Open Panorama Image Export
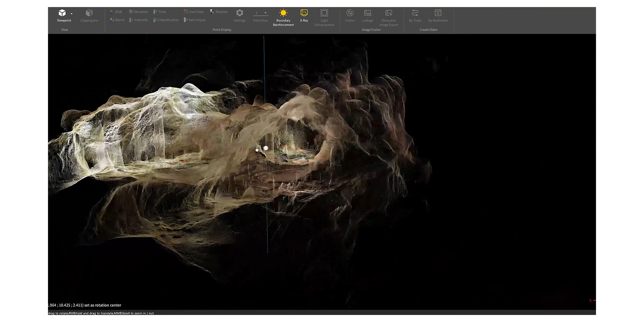This screenshot has width=644, height=322. tap(388, 13)
